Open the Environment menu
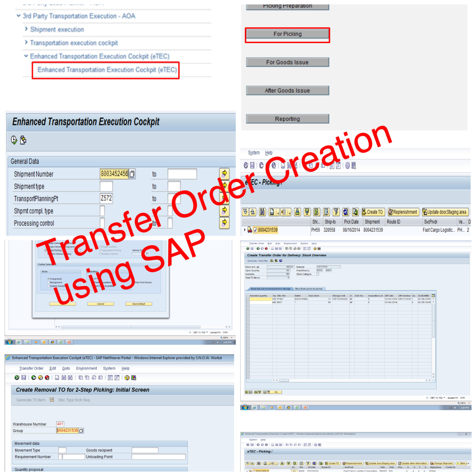 86,368
